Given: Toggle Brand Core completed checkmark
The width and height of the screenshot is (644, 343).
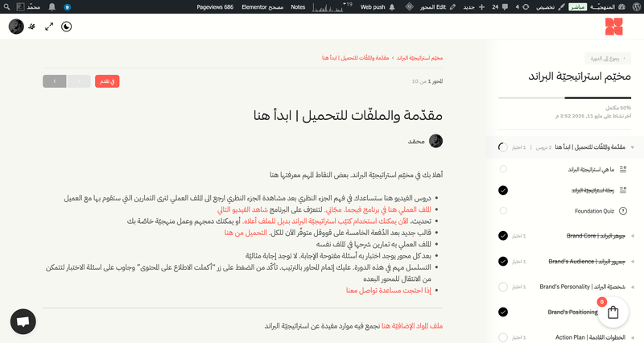Looking at the screenshot, I should (x=503, y=236).
